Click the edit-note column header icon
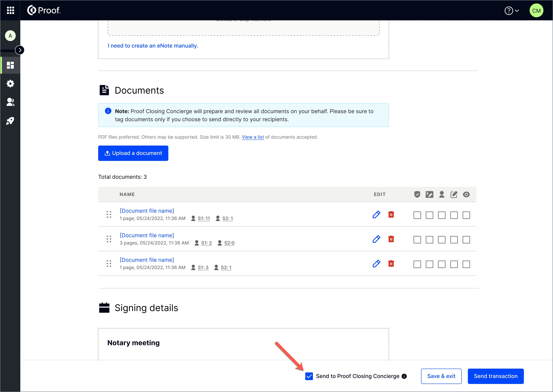Screen dimensions: 553x392 click(454, 194)
